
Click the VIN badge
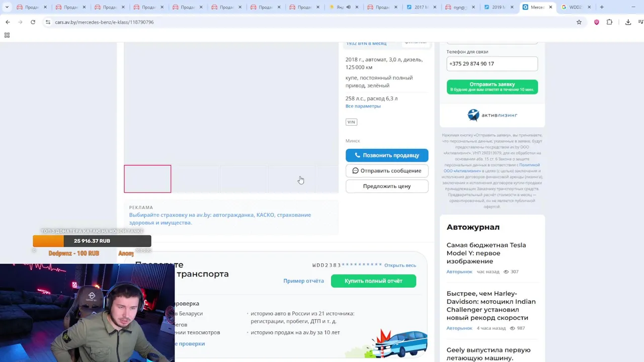[351, 122]
